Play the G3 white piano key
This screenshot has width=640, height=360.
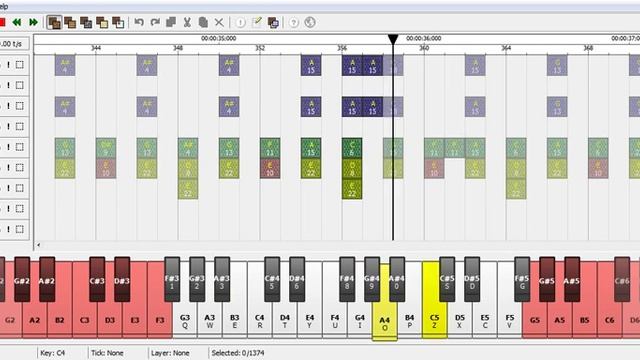185,320
